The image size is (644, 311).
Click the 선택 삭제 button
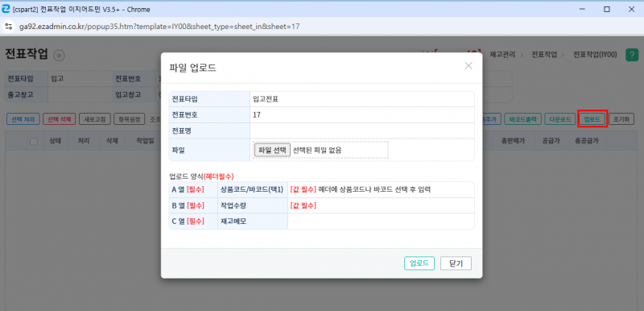[59, 119]
